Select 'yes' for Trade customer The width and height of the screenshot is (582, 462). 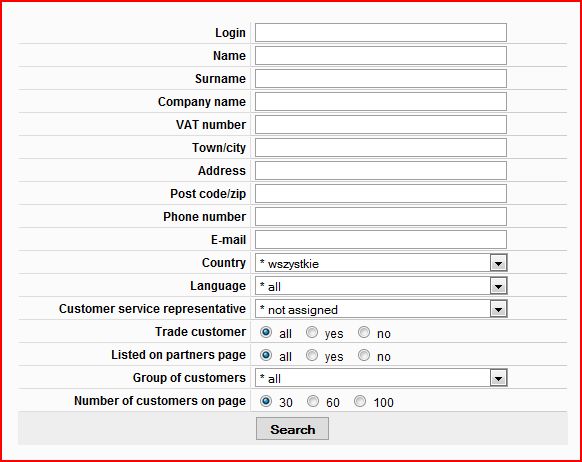point(312,332)
